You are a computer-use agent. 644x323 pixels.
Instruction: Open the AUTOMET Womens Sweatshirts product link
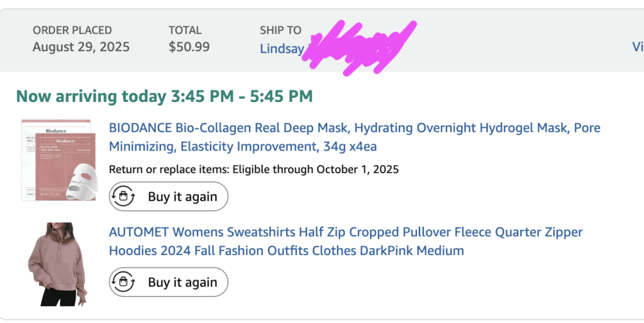pos(345,241)
